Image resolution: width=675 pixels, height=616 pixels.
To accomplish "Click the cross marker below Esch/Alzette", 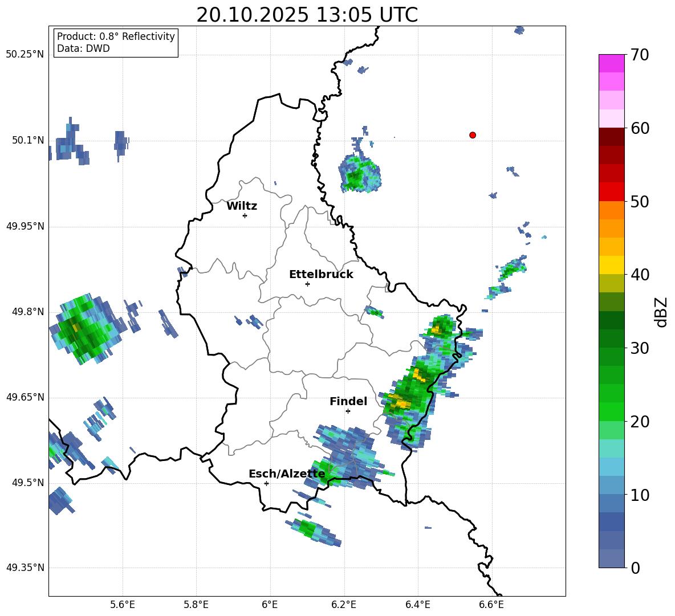I will pos(266,483).
